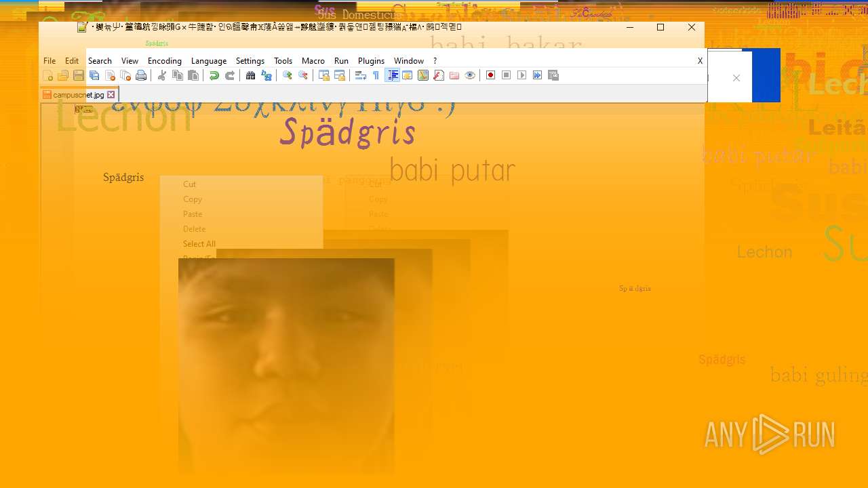Show the Document Map panel icon
Screen dimensions: 868x488
coord(423,75)
